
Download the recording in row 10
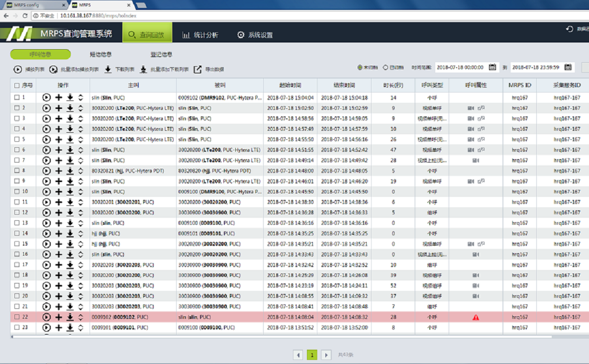pyautogui.click(x=70, y=192)
